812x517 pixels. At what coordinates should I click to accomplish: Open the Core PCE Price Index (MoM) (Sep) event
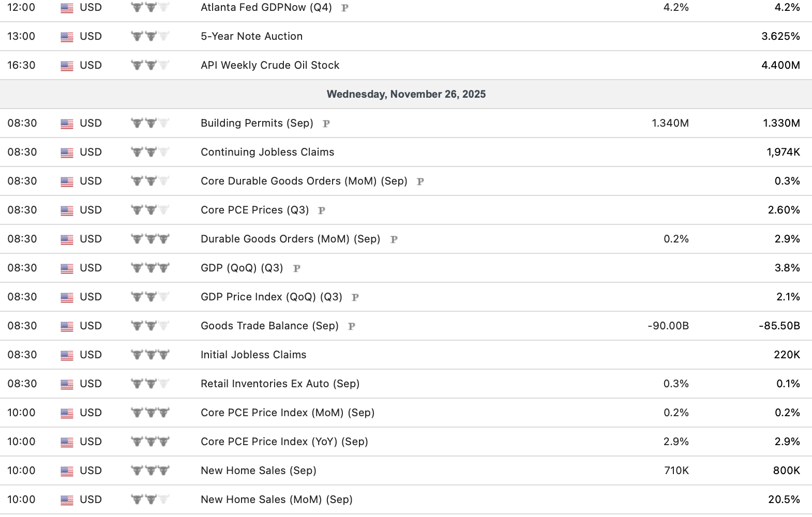[x=288, y=413]
